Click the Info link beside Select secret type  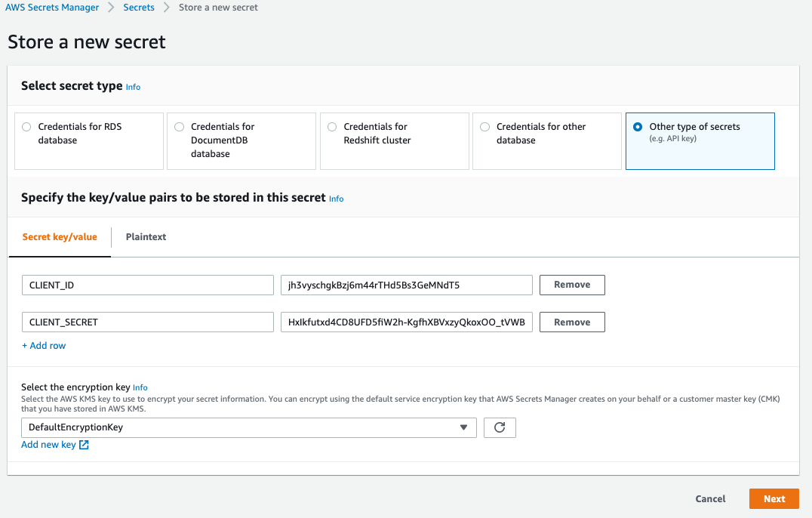coord(133,87)
